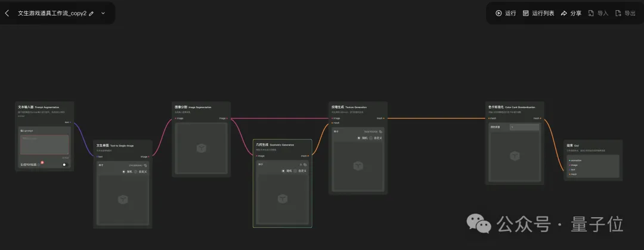Select the 文本输入器 Prompt Augmentation node title
The height and width of the screenshot is (250, 644).
tap(39, 107)
